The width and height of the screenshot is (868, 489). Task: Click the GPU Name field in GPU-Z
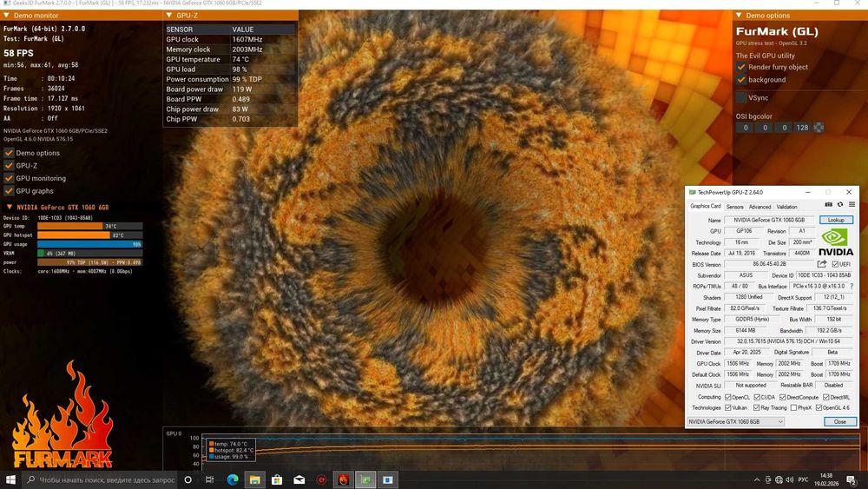pyautogui.click(x=768, y=220)
